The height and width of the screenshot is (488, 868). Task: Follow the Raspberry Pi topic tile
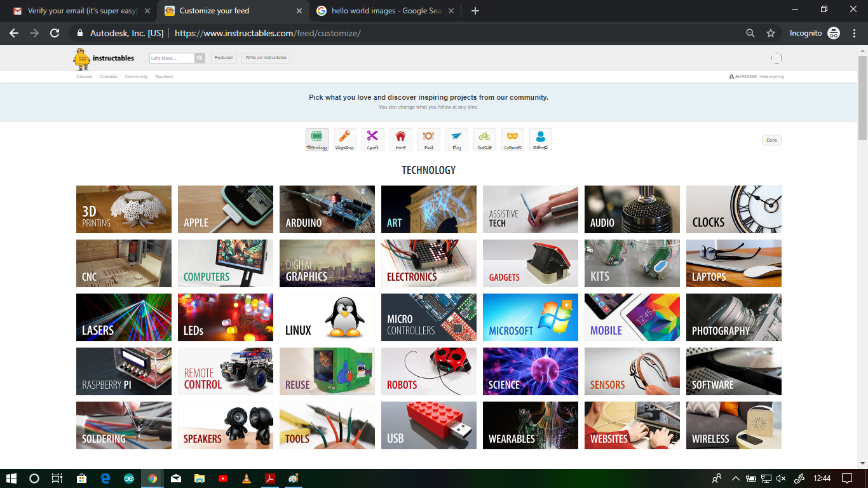[124, 371]
